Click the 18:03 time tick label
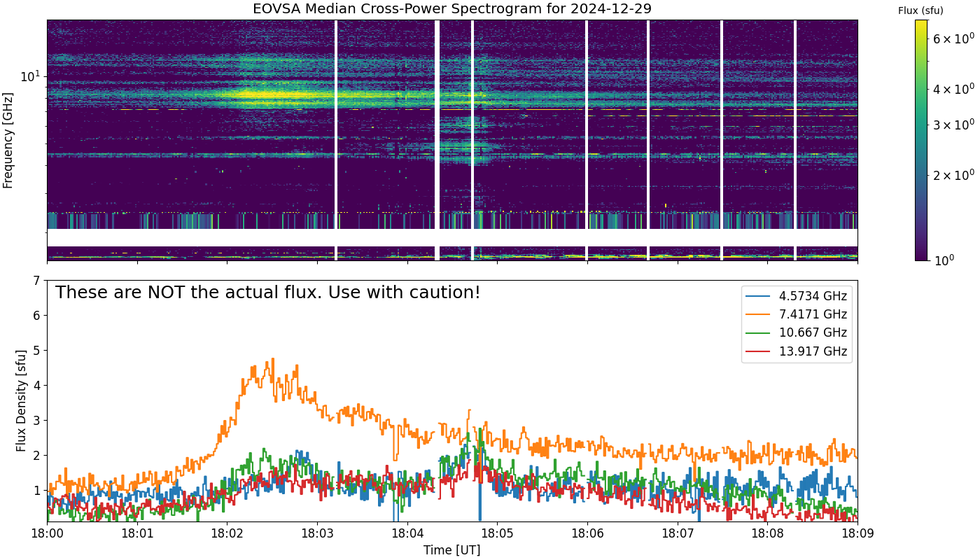Screen dimensions: 980x560 [317, 533]
